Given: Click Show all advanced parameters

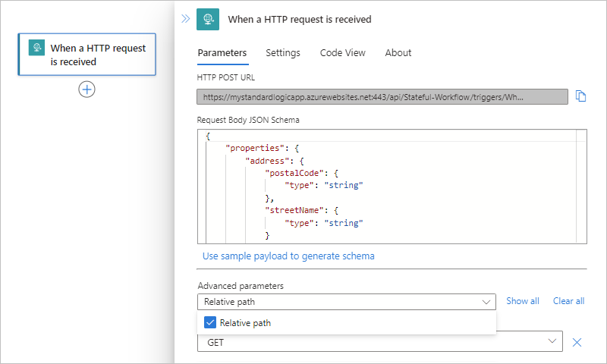Looking at the screenshot, I should (x=522, y=301).
